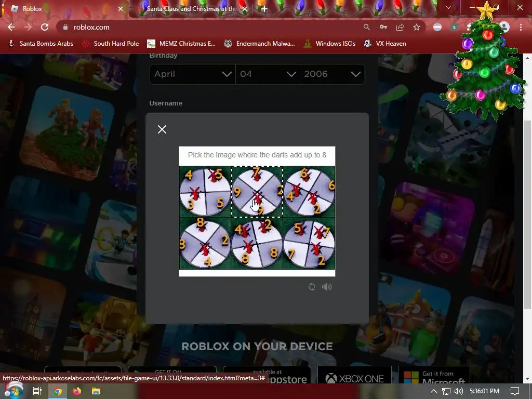Image resolution: width=532 pixels, height=399 pixels.
Task: Open Santa Bombs Arabs bookmark
Action: coord(41,44)
